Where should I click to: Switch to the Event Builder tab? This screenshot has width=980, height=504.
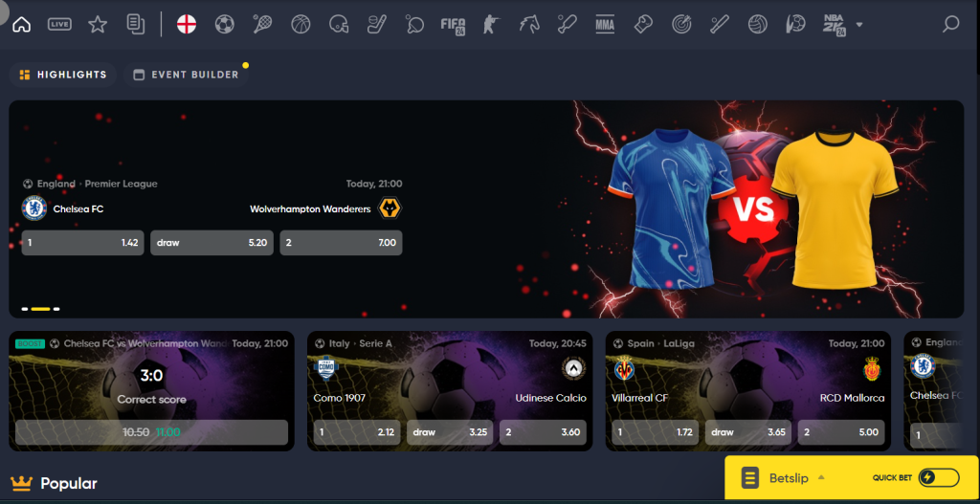186,75
